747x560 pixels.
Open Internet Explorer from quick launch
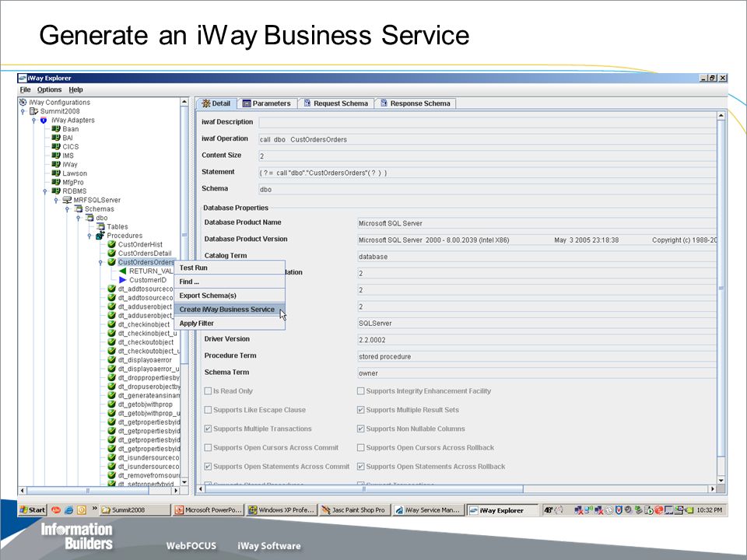pos(68,510)
